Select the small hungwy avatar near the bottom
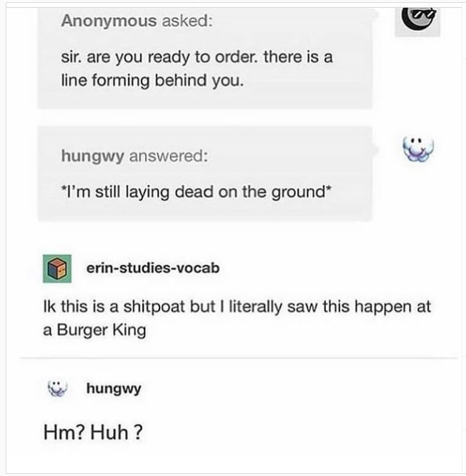466x476 pixels. 57,388
